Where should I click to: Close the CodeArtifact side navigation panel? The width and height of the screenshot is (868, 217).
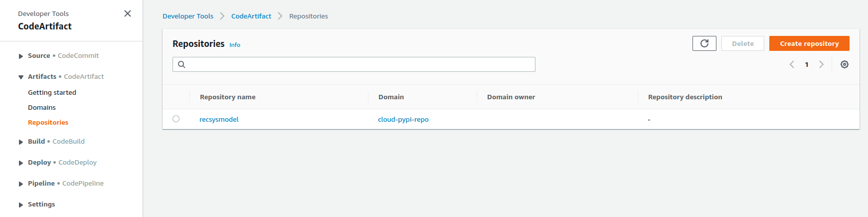[128, 13]
